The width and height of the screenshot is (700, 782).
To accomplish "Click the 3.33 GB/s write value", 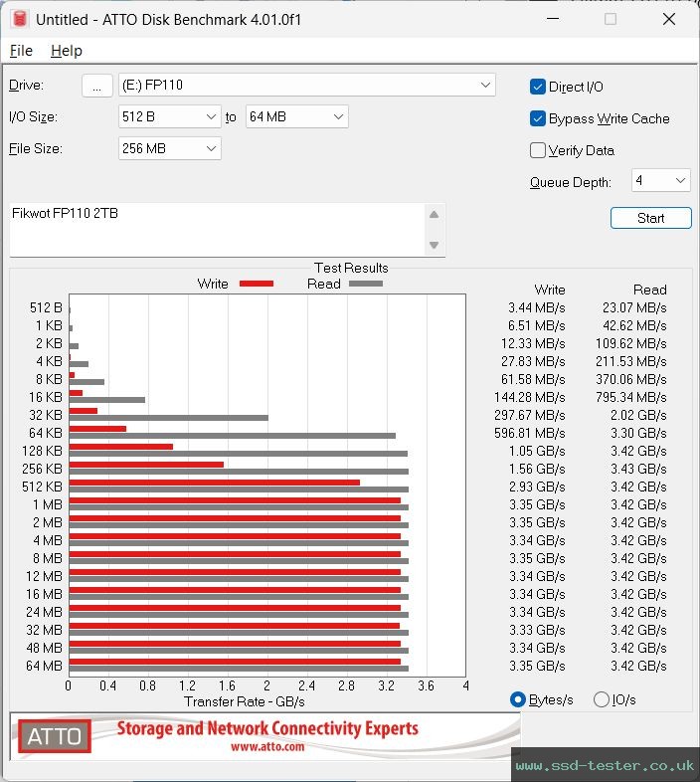I will click(537, 630).
